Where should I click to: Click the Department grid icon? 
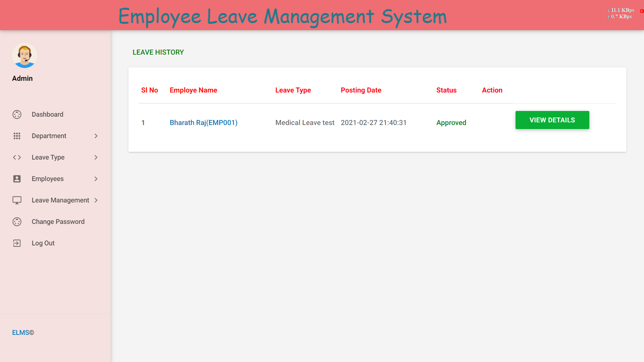point(17,136)
